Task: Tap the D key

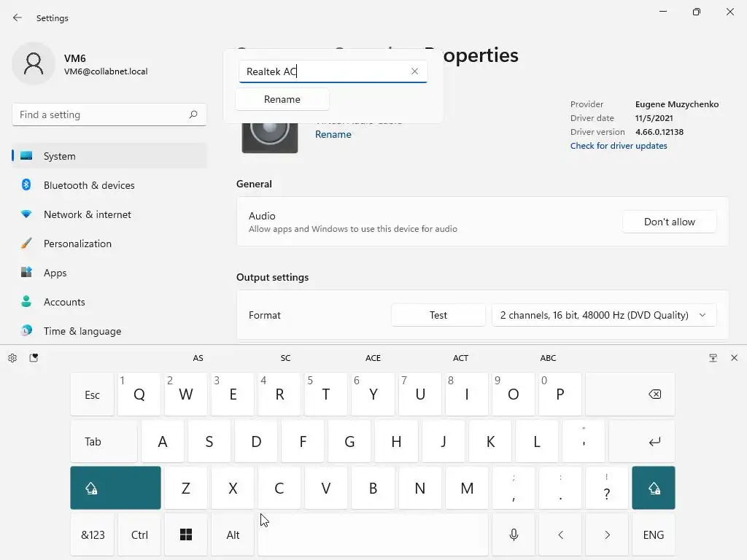Action: pos(256,441)
